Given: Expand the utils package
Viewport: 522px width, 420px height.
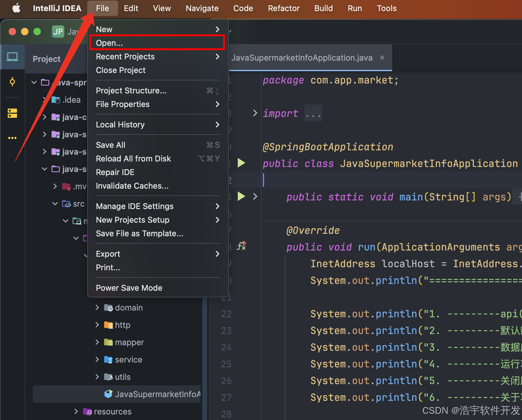Looking at the screenshot, I should tap(97, 377).
